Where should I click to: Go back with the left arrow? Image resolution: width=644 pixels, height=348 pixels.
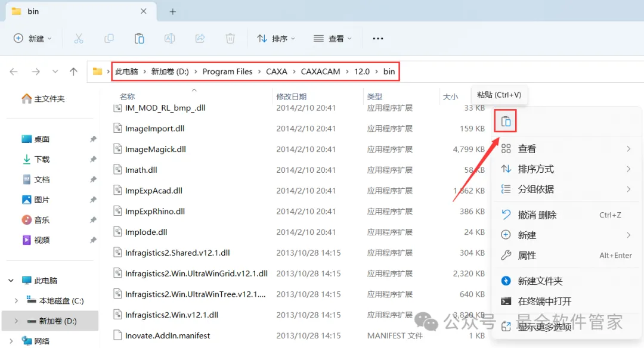(x=14, y=72)
